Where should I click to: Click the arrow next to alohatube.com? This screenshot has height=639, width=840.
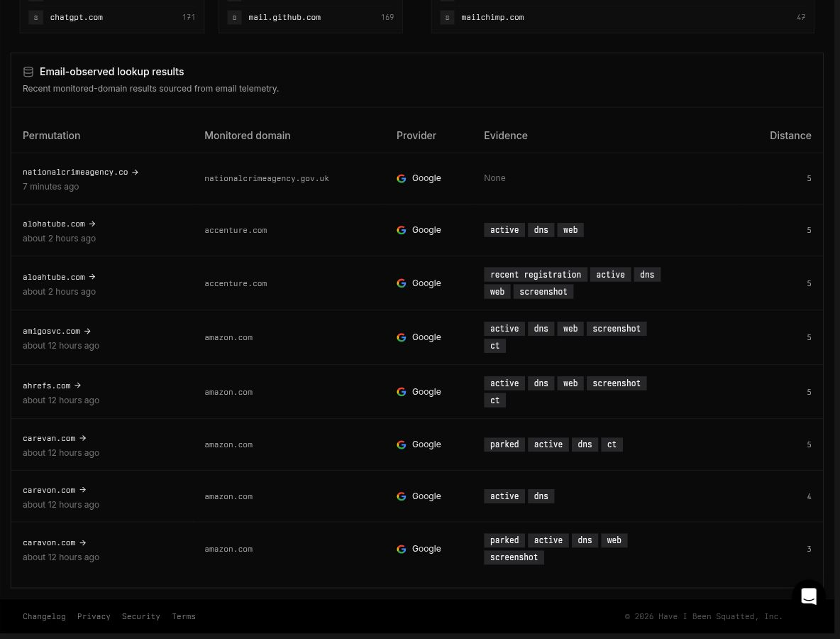(92, 224)
